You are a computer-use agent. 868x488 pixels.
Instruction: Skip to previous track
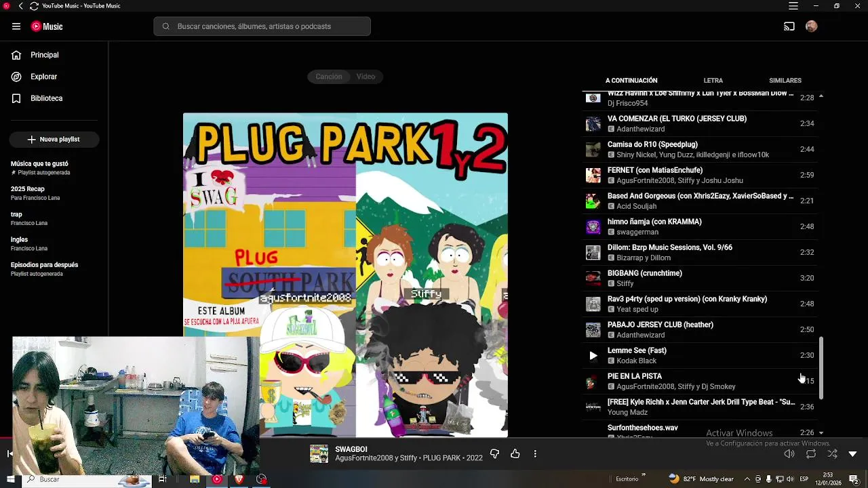click(x=9, y=454)
